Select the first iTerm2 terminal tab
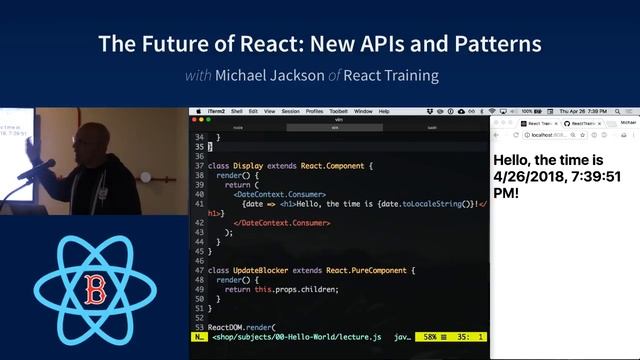Screen dimensions: 640x360 (x=238, y=128)
